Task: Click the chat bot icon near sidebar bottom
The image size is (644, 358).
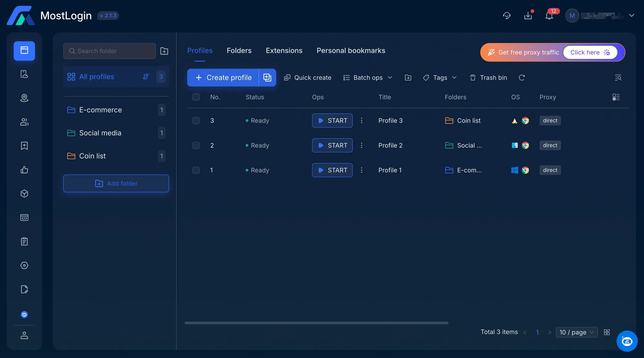Action: coord(24,314)
